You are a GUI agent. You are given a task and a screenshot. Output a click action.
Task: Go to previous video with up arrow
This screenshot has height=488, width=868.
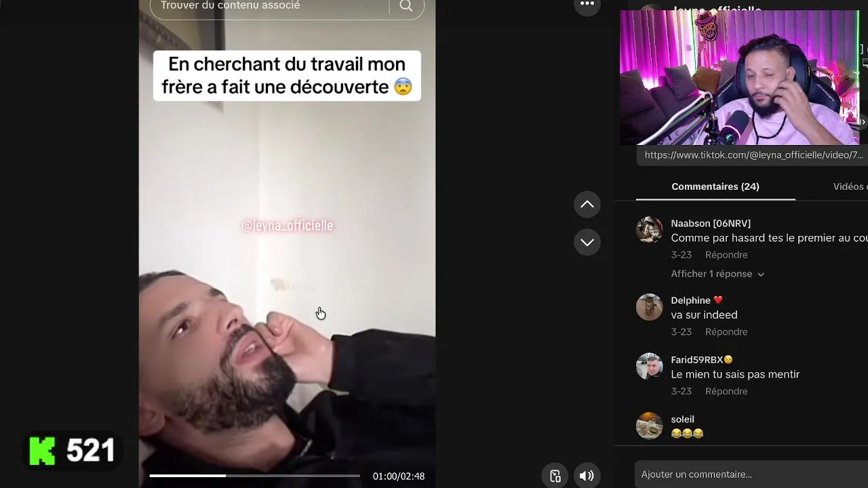click(587, 204)
